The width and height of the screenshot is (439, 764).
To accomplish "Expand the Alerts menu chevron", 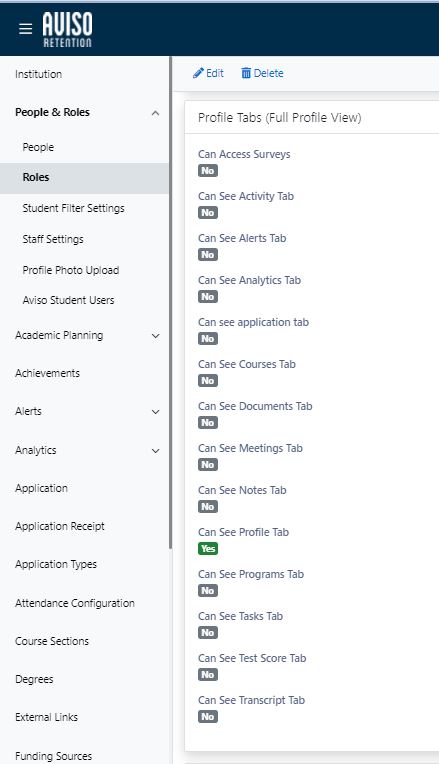I will tap(155, 412).
